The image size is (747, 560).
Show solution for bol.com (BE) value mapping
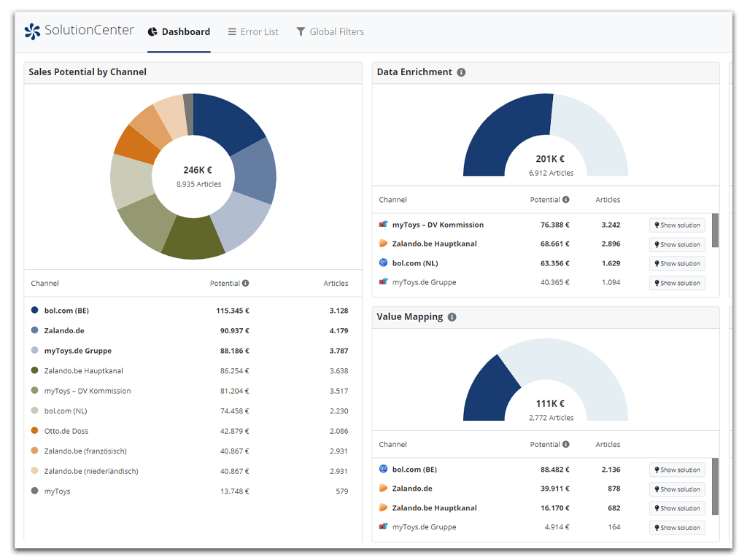point(677,470)
